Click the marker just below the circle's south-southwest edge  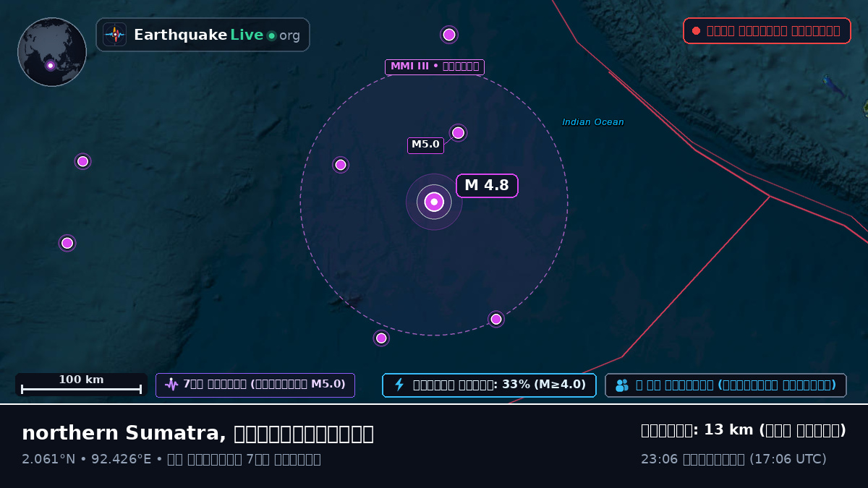point(381,338)
